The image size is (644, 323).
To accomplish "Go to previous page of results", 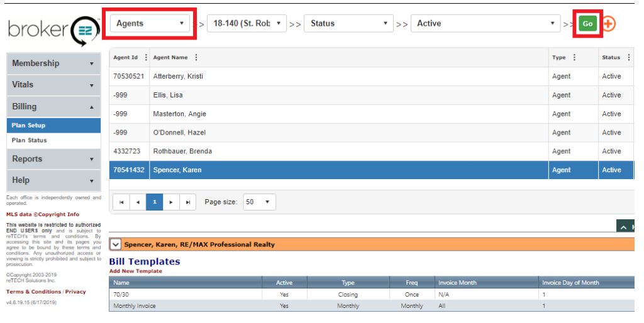I will pos(138,202).
